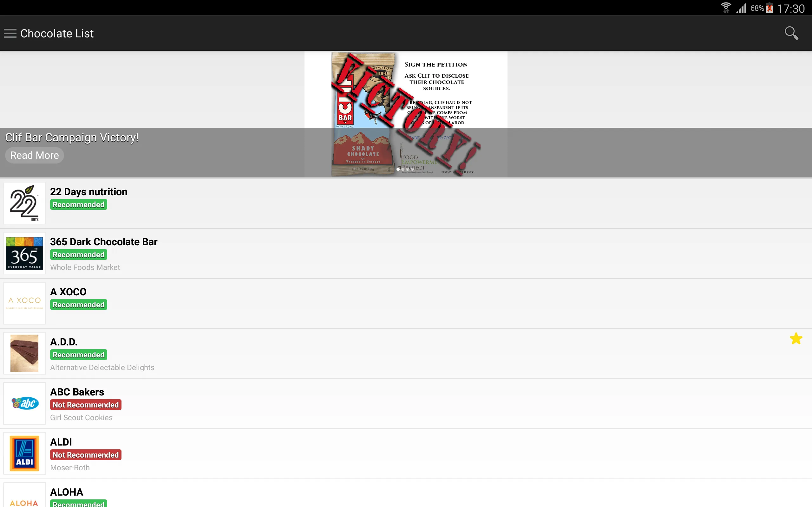812x507 pixels.
Task: Click the ABC Bakers logo icon
Action: pos(24,403)
